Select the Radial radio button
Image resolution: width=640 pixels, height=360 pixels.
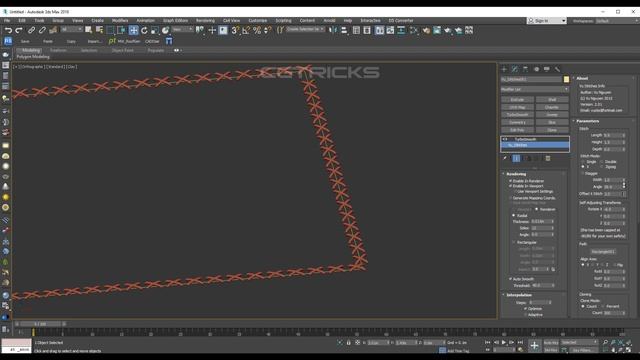(x=514, y=216)
